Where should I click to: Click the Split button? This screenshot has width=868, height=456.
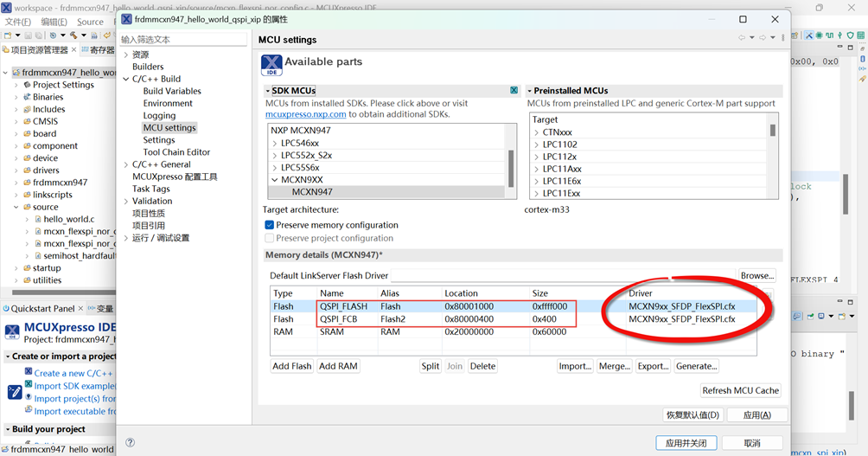[431, 366]
